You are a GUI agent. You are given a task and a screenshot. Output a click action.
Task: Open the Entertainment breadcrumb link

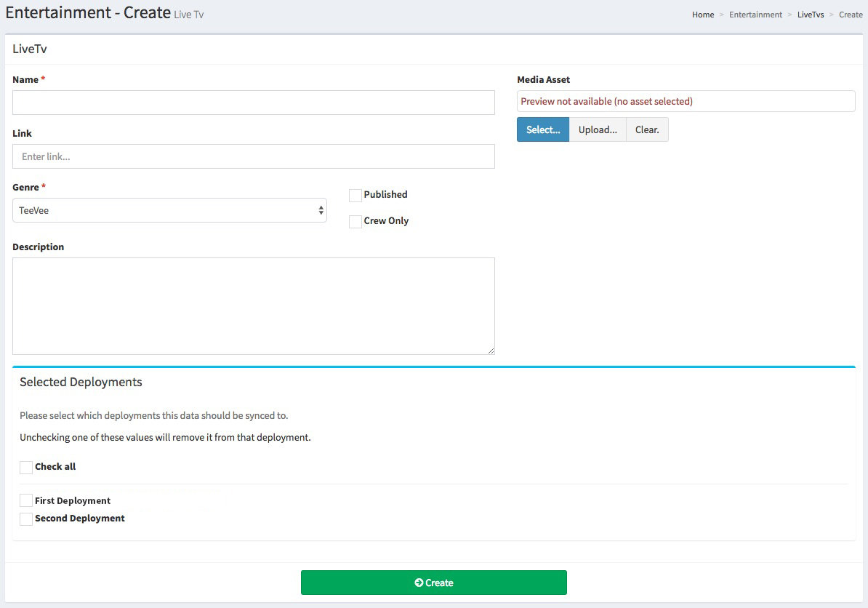point(755,15)
